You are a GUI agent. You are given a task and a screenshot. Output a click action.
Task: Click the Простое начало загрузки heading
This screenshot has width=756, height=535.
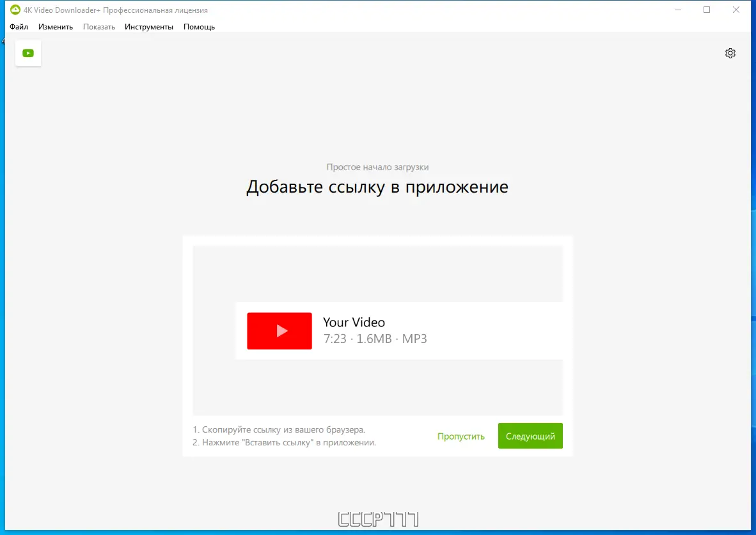[x=377, y=166]
